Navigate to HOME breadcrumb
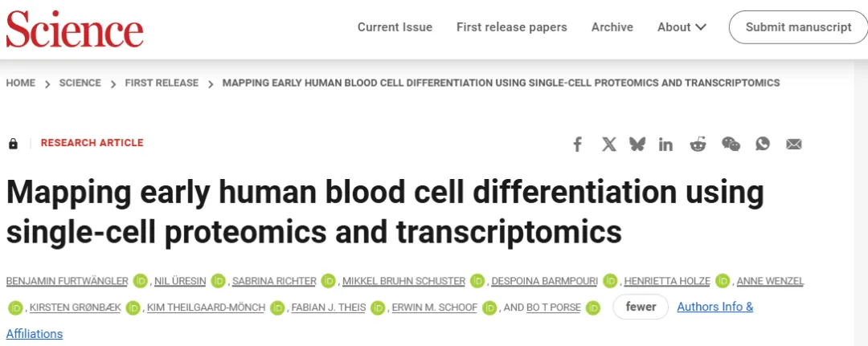This screenshot has height=346, width=868. pyautogui.click(x=20, y=83)
